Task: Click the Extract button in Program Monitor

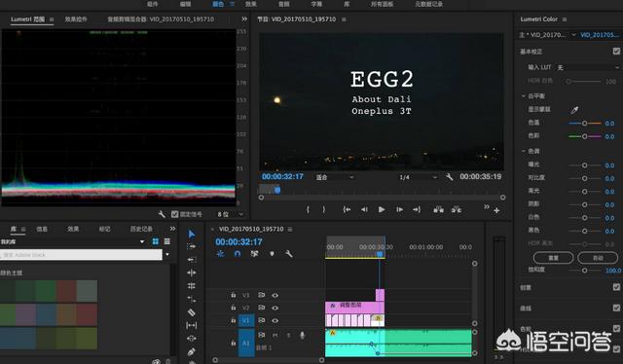Action: [x=457, y=209]
